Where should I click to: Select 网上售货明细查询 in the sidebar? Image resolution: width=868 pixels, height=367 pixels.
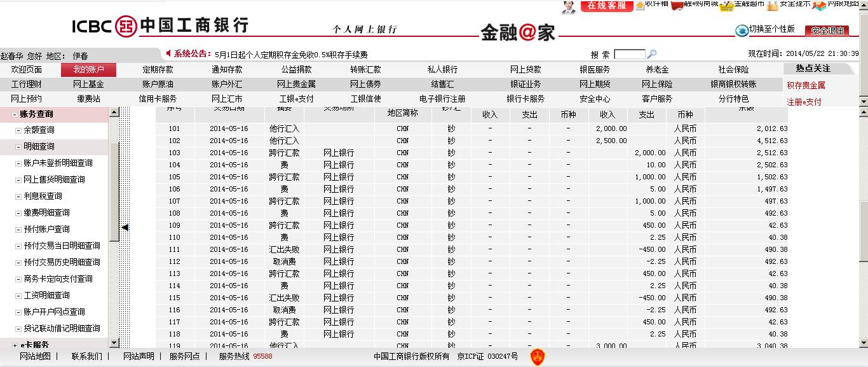tap(54, 179)
